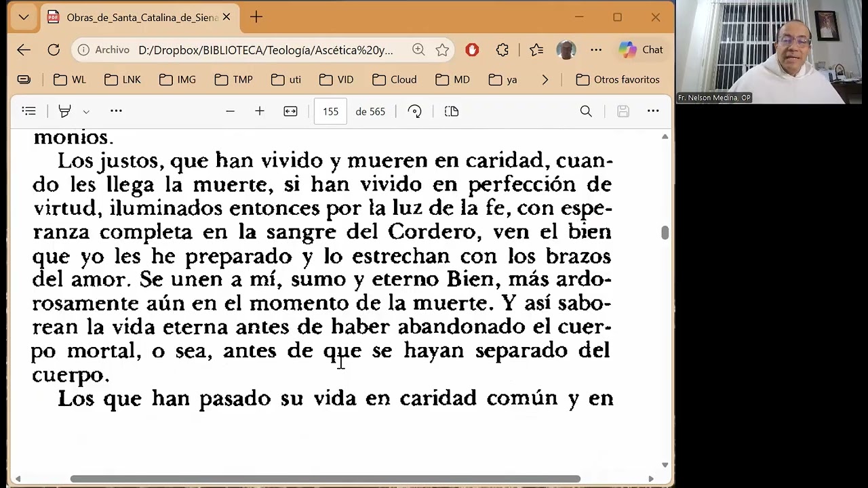Image resolution: width=868 pixels, height=488 pixels.
Task: Open browser zoom indicator in address bar
Action: click(x=418, y=50)
